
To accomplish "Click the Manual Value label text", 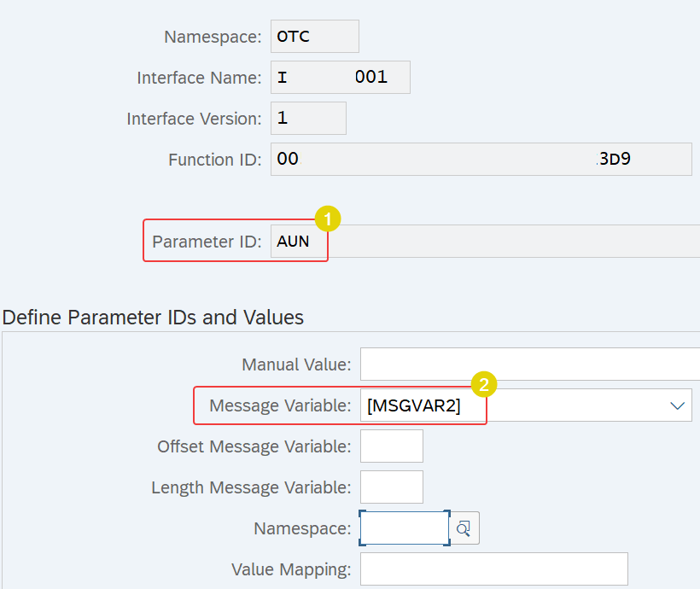I will (296, 364).
